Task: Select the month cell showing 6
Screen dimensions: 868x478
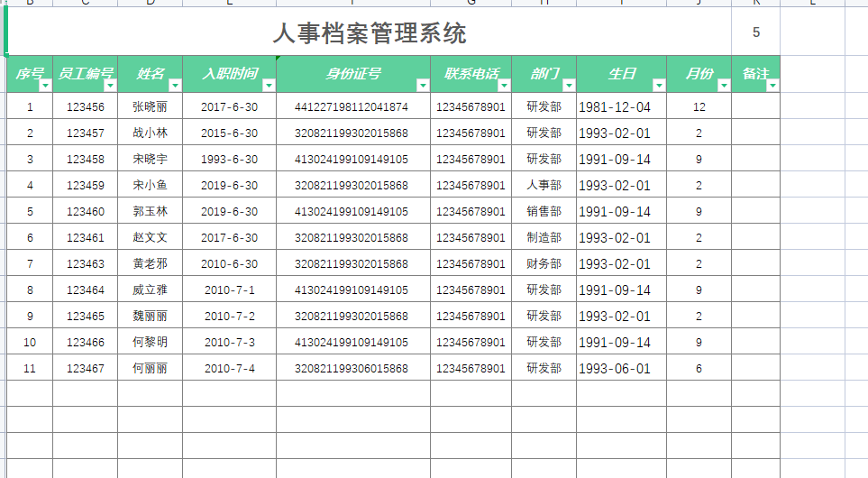Action: (699, 368)
